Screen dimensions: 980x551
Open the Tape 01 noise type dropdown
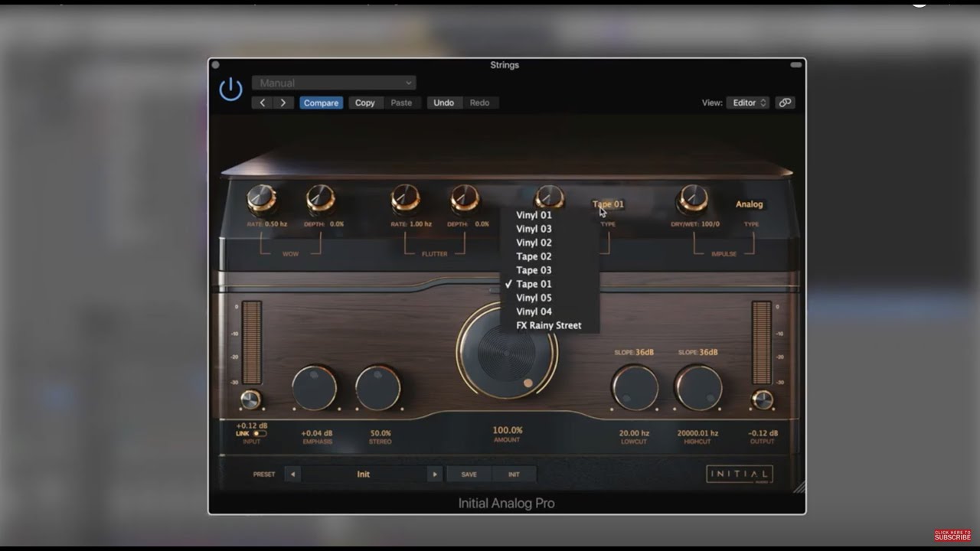coord(608,204)
